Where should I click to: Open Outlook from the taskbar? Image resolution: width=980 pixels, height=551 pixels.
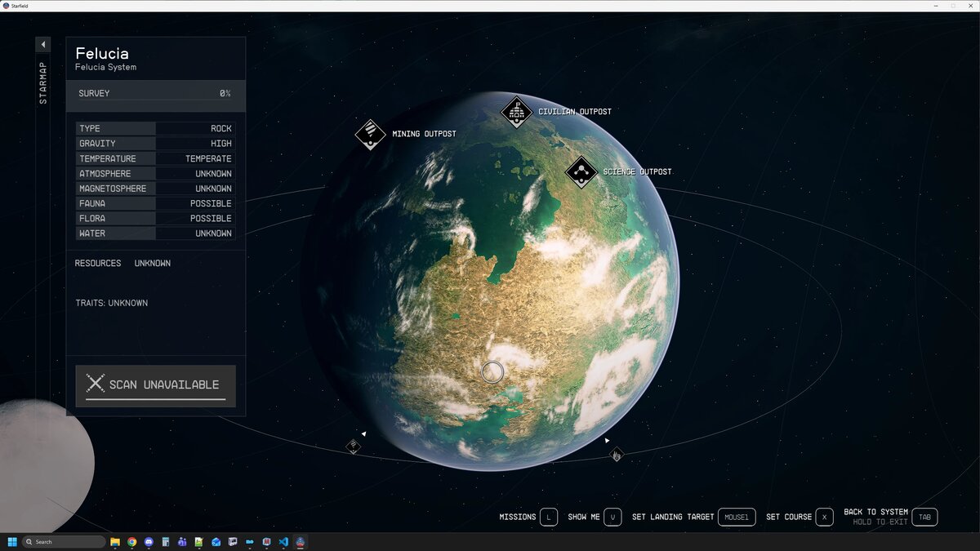216,542
